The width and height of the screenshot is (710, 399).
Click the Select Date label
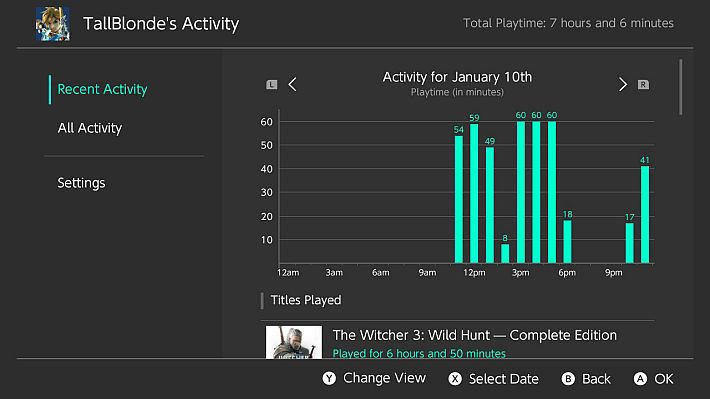(x=504, y=379)
